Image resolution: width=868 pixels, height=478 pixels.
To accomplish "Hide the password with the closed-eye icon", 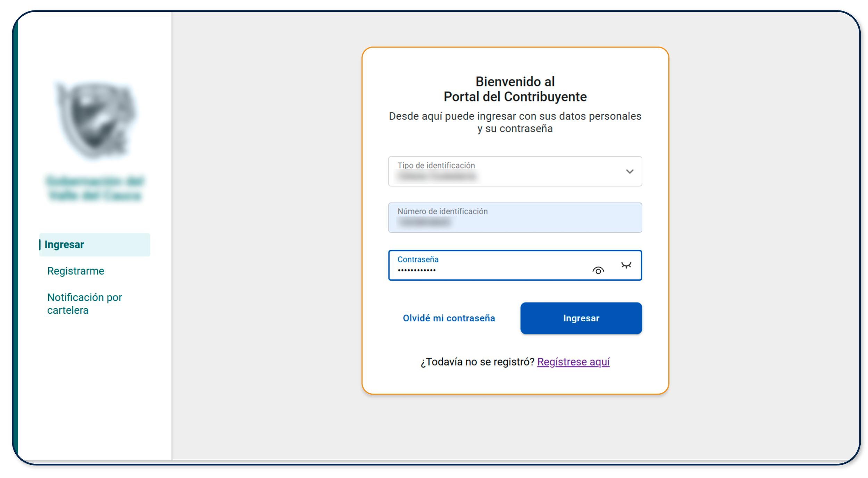I will (627, 266).
